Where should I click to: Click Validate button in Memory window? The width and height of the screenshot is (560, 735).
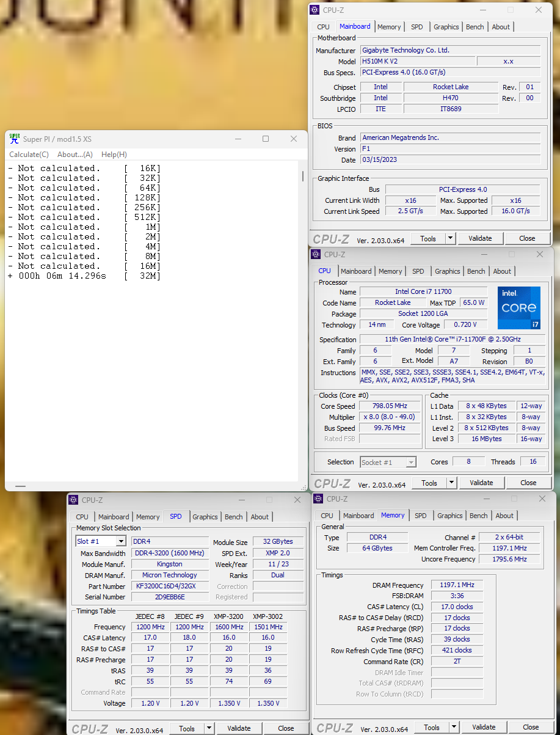coord(484,727)
